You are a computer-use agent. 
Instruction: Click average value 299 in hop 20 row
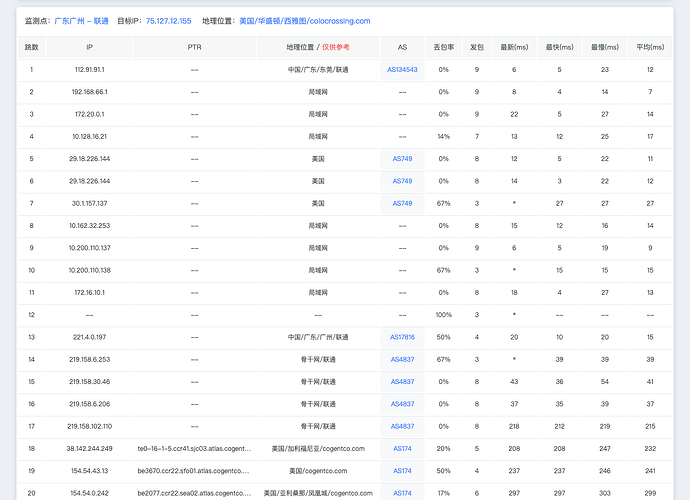[650, 493]
